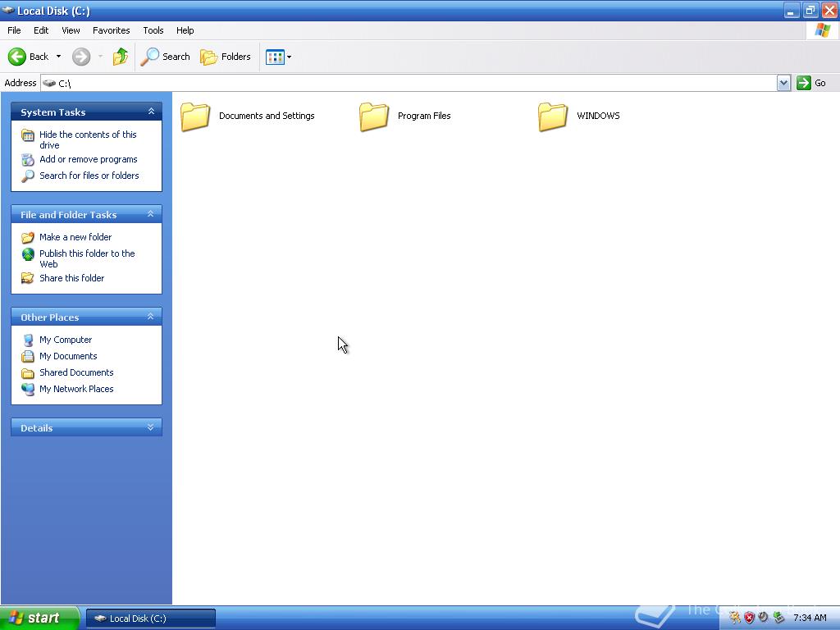Click Hide the contents of this drive
840x630 pixels.
click(88, 139)
